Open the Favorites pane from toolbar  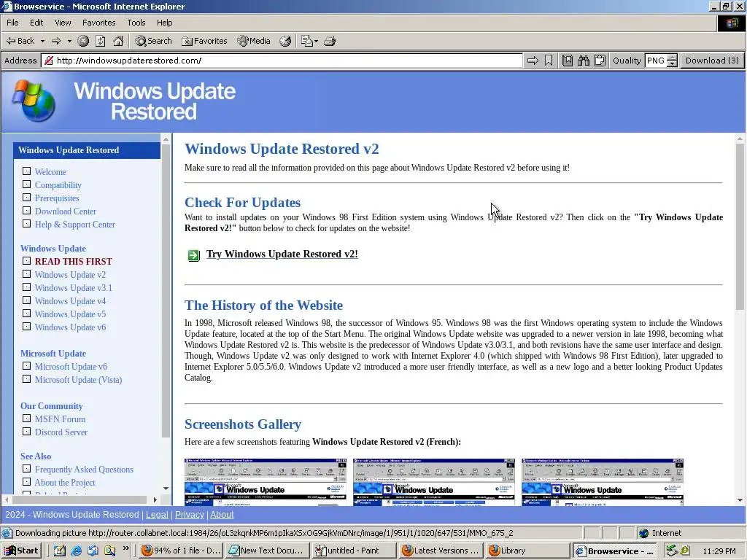coord(204,41)
